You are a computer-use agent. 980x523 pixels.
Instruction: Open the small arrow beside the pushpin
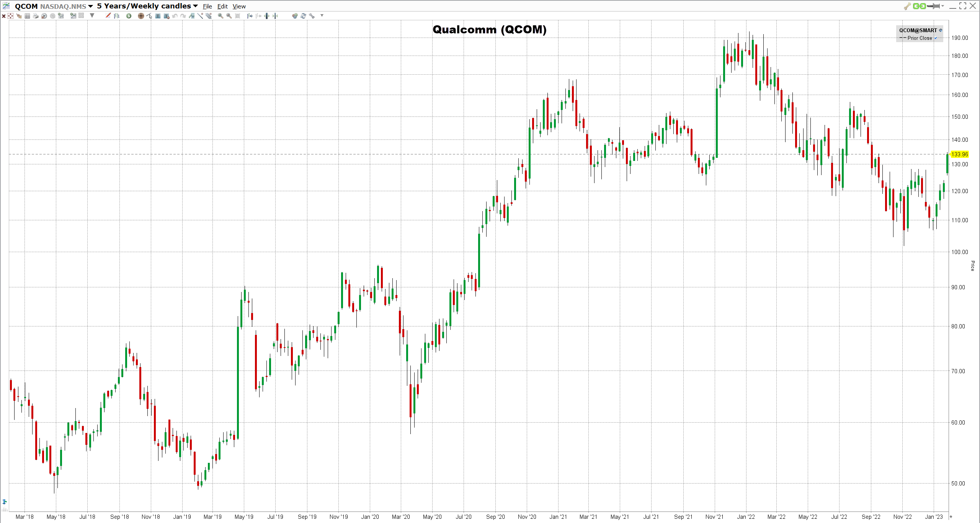[943, 6]
